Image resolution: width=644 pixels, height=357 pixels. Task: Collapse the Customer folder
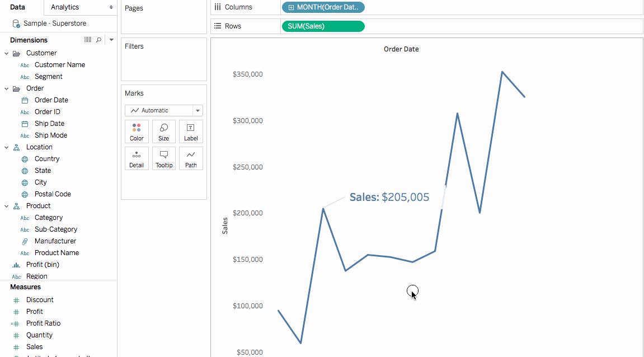(7, 53)
